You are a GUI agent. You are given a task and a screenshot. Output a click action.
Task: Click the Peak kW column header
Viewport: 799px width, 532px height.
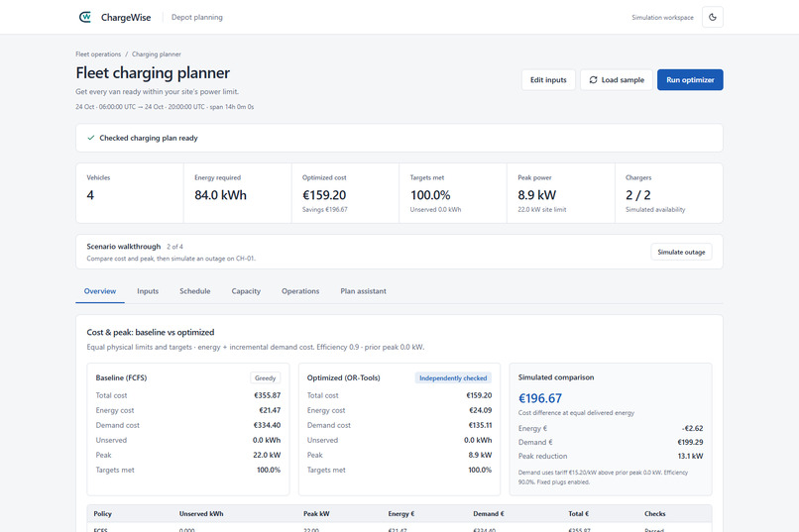pos(316,514)
